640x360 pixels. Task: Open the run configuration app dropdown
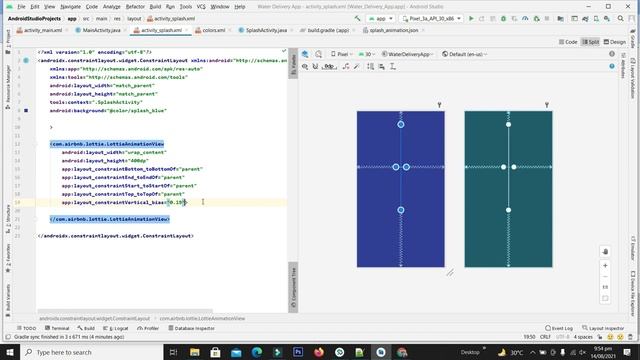380,18
